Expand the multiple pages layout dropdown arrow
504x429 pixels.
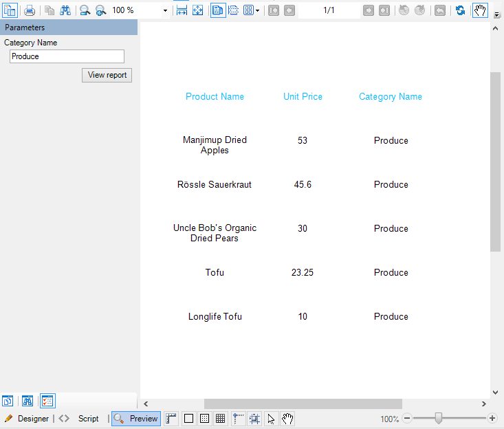coord(257,11)
